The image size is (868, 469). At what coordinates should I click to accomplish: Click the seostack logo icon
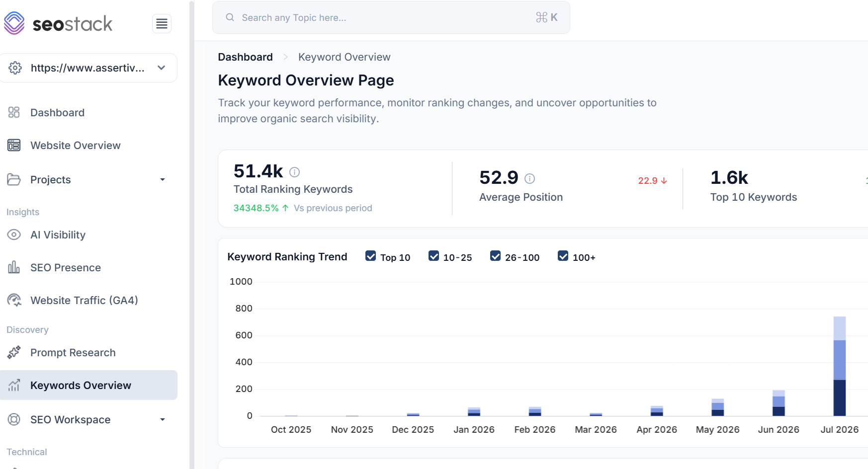pyautogui.click(x=14, y=23)
